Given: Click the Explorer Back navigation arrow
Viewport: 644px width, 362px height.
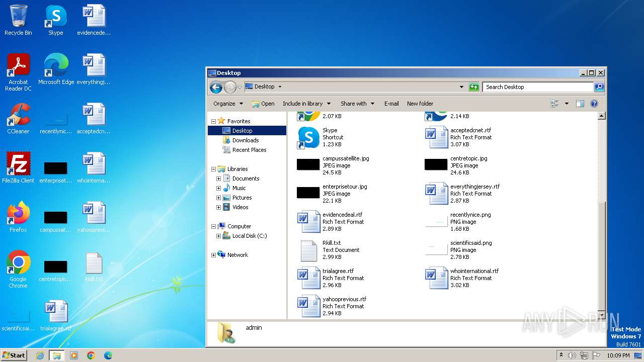Looking at the screenshot, I should [x=216, y=87].
